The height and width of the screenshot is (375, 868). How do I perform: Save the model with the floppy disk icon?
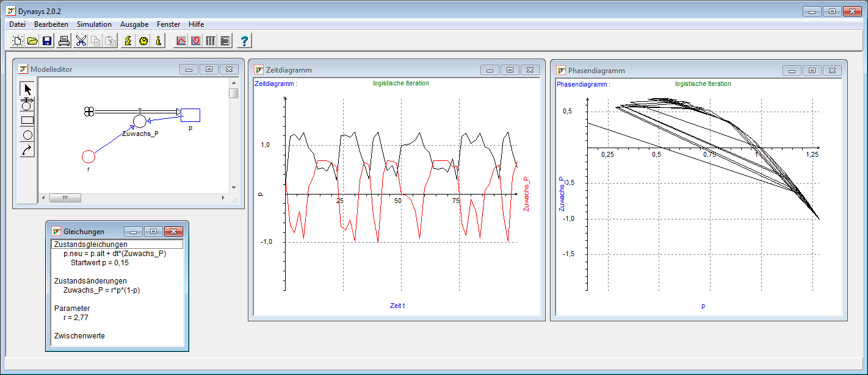pos(47,41)
